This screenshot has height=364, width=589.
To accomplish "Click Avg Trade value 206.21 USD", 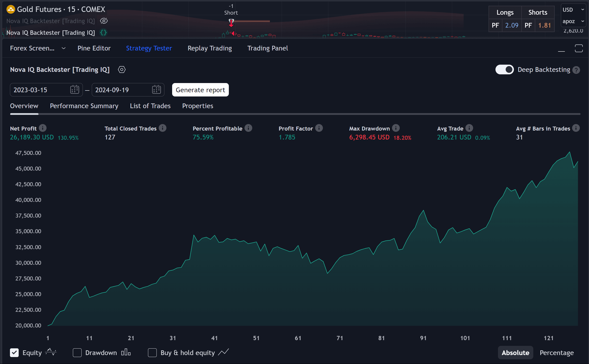I will [x=454, y=137].
